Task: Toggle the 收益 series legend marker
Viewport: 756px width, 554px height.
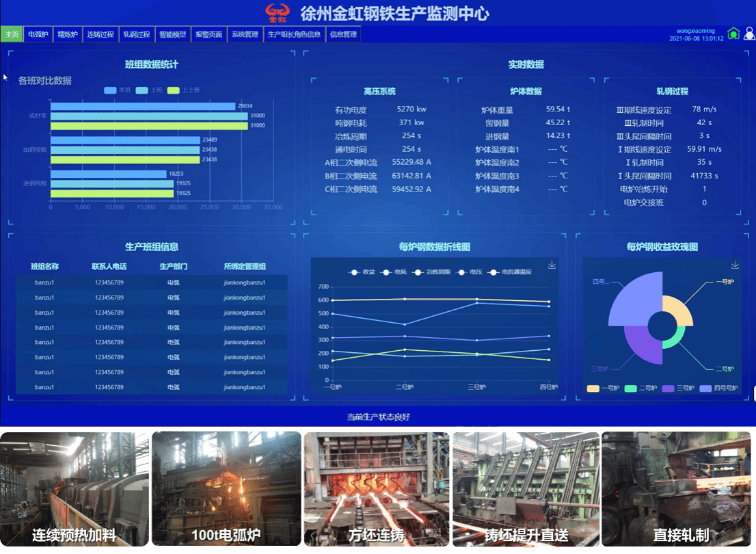Action: coord(354,272)
